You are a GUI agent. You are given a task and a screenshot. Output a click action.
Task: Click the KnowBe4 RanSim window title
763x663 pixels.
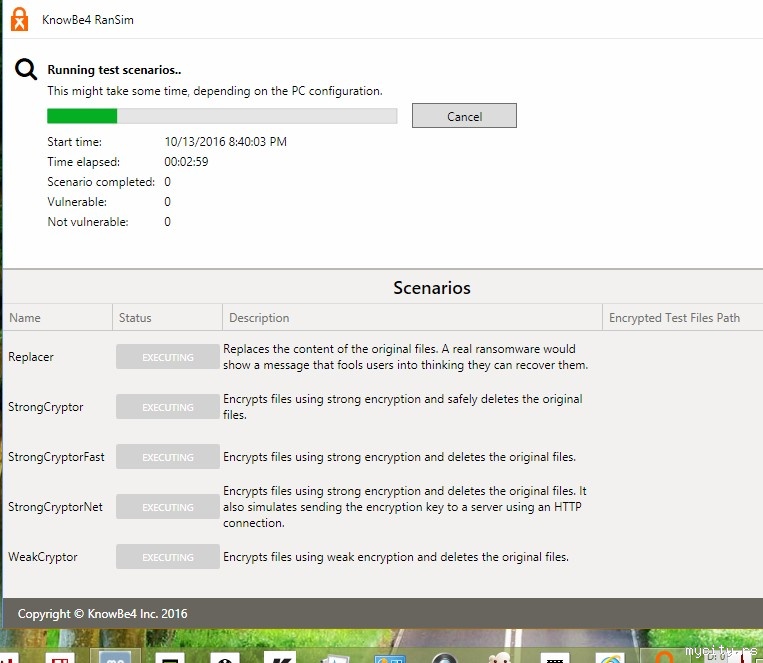pos(88,19)
